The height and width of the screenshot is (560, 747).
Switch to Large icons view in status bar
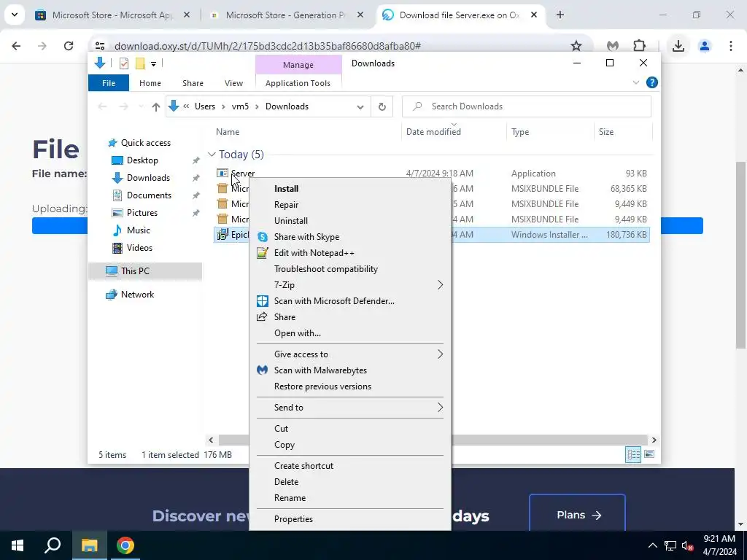tap(649, 454)
